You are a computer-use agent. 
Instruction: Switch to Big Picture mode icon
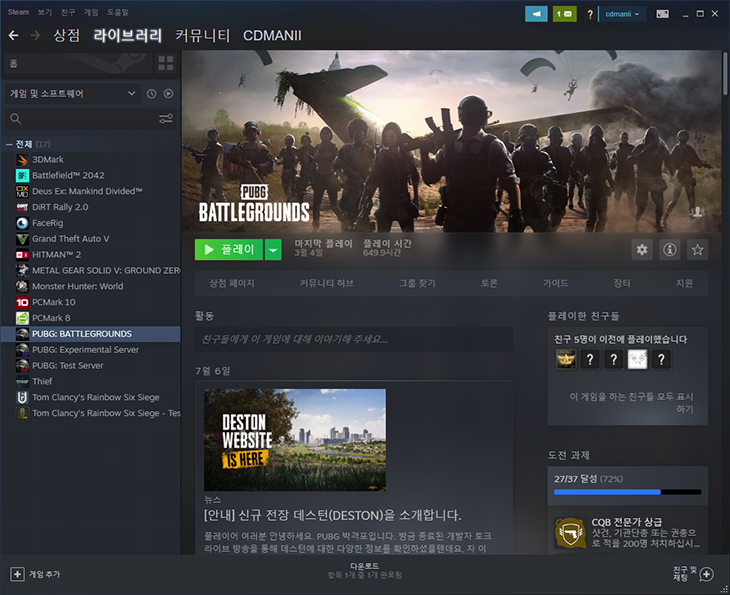click(662, 14)
